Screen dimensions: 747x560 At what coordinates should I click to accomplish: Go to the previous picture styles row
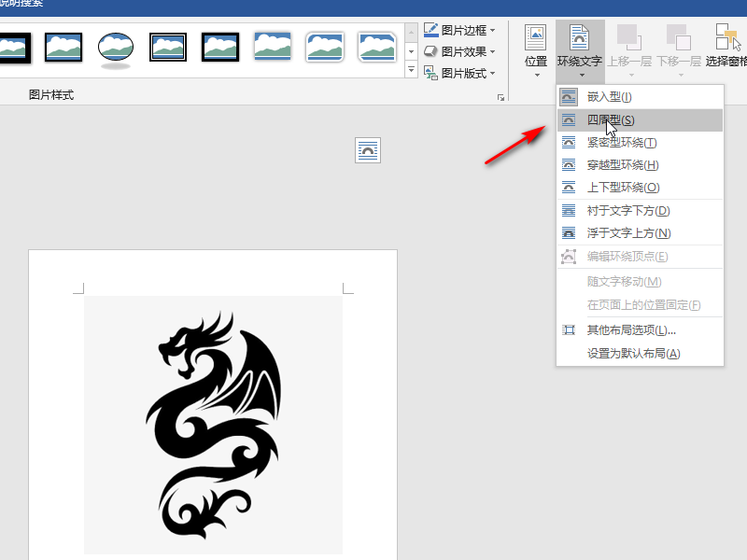pos(411,33)
